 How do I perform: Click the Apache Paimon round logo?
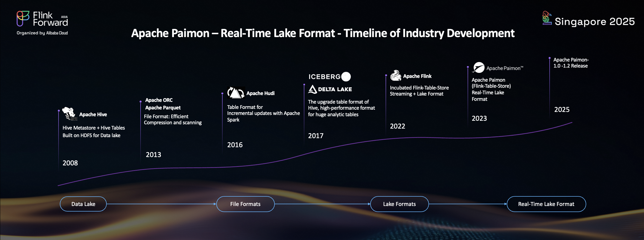[478, 68]
